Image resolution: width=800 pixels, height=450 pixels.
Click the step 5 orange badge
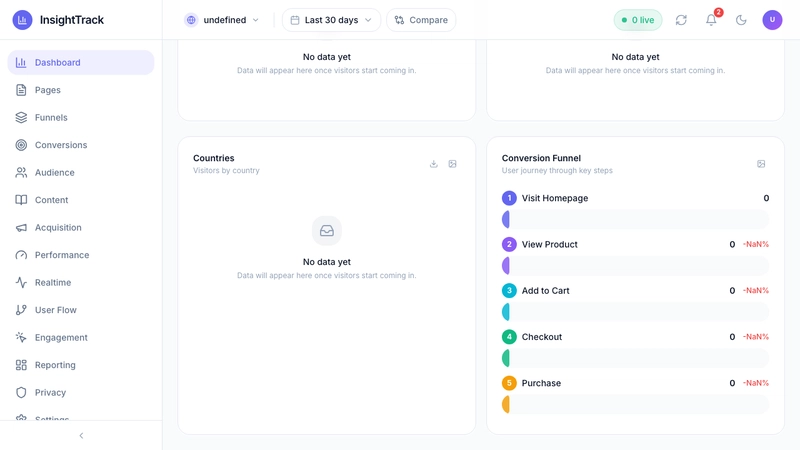(x=509, y=383)
